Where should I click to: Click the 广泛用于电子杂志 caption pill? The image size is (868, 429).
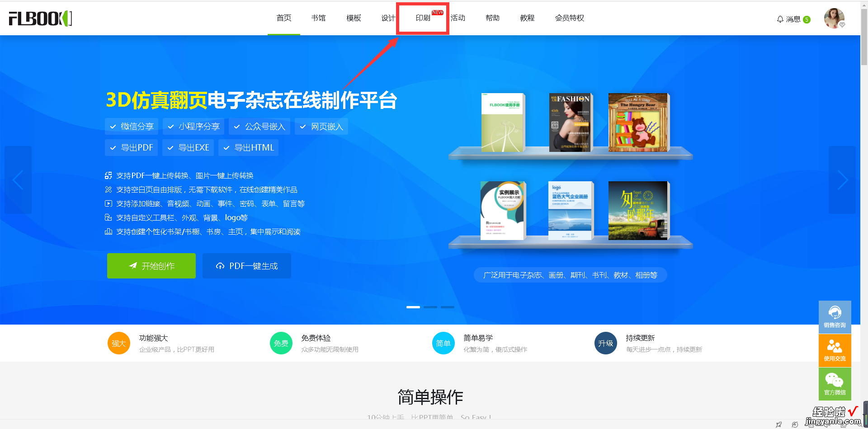pyautogui.click(x=571, y=275)
